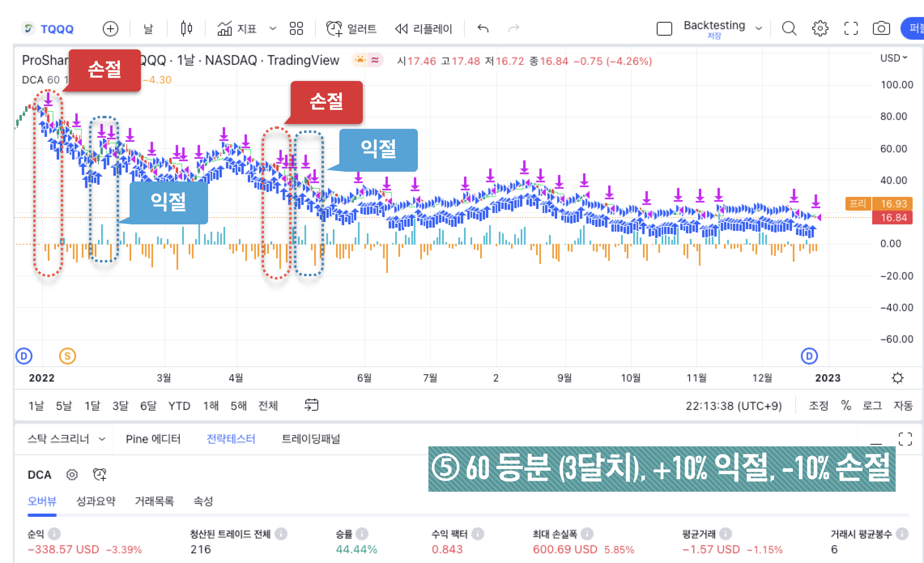Toggle logarithmic scale via 로그
Image resolution: width=924 pixels, height=563 pixels.
tap(873, 406)
